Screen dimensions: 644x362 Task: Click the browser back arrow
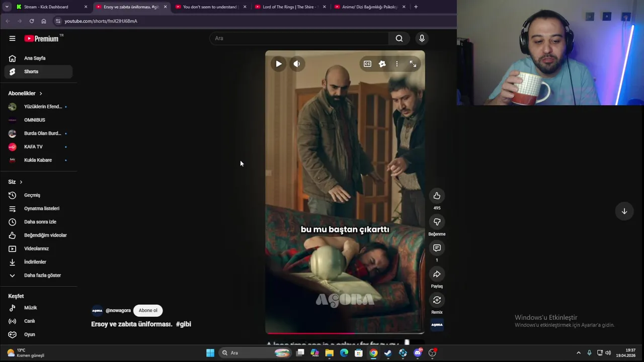click(x=8, y=21)
